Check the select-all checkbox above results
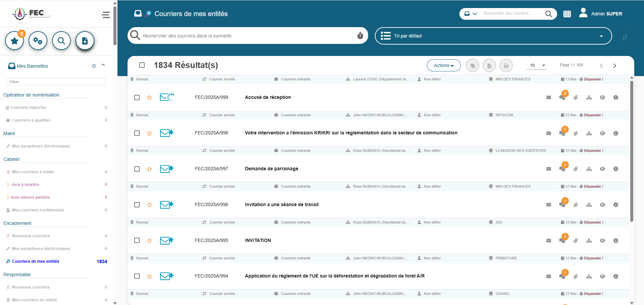 (x=142, y=65)
